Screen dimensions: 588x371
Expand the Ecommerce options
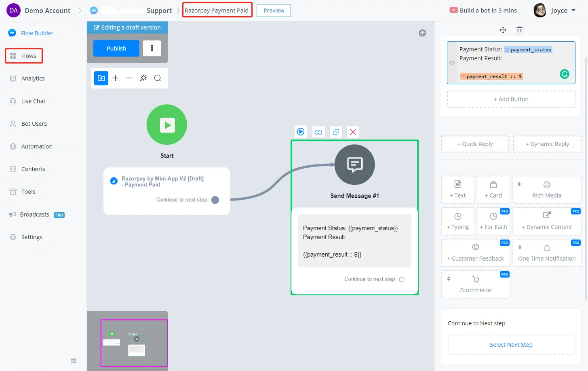475,285
